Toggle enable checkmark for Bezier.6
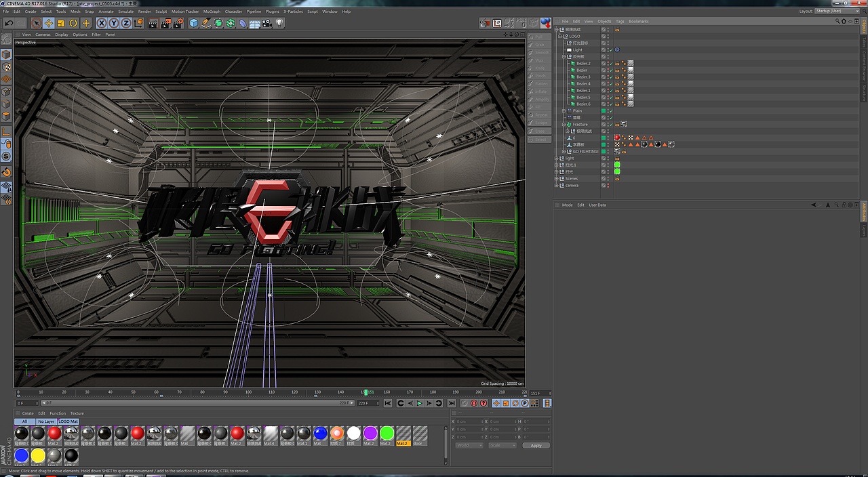This screenshot has height=477, width=868. [x=610, y=104]
